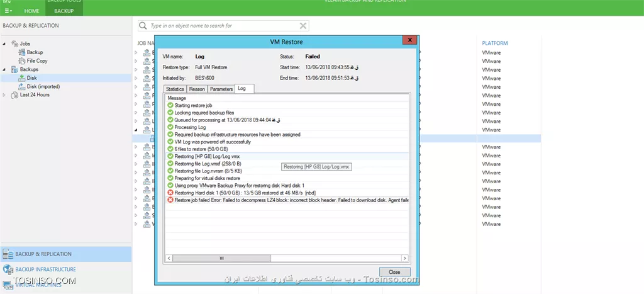This screenshot has width=644, height=294.
Task: Collapse the Backups tree node
Action: pyautogui.click(x=4, y=69)
